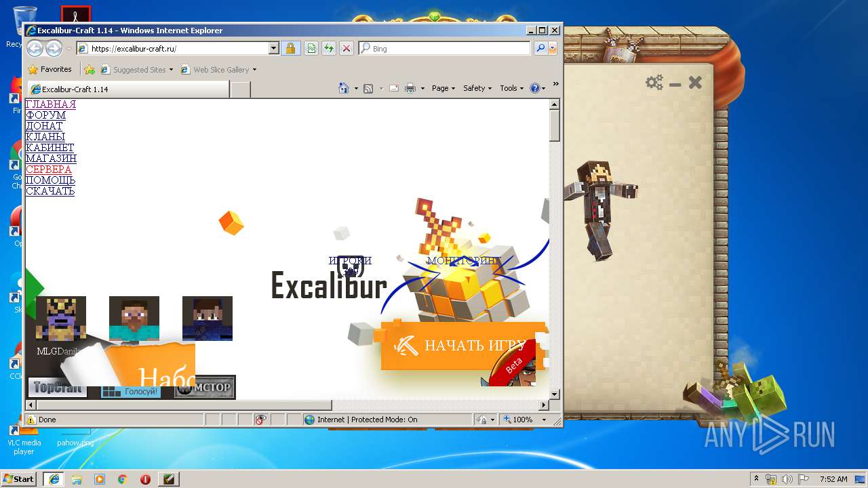Follow the СКАЧАТЬ link

[x=50, y=191]
